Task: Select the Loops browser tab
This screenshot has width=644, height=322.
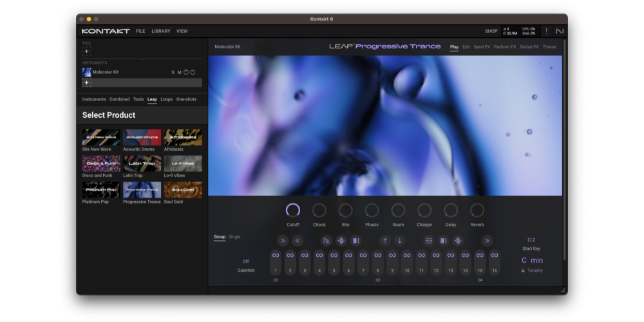Action: (x=166, y=99)
